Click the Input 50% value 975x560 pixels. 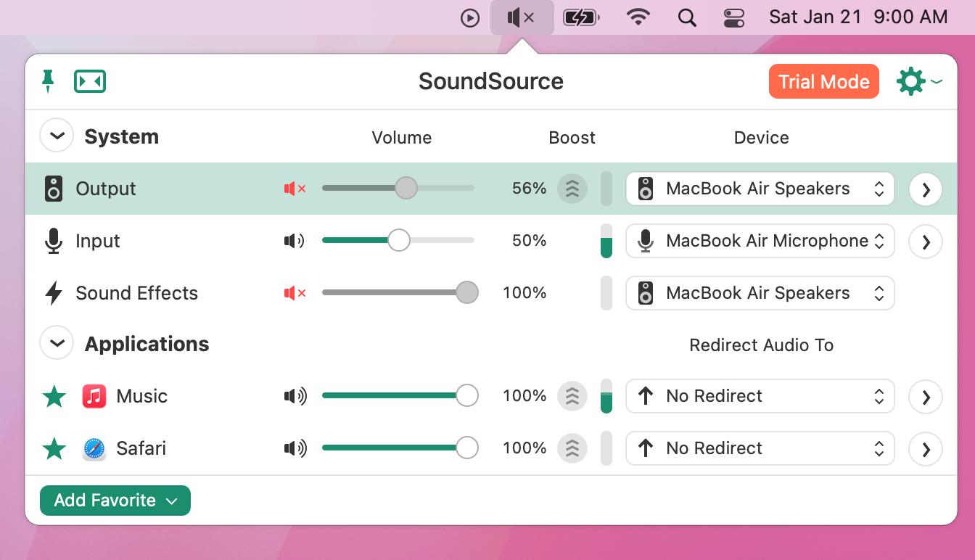(x=529, y=241)
